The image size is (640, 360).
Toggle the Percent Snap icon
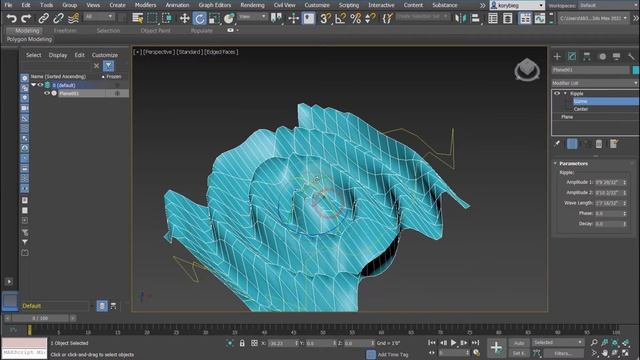(356, 18)
